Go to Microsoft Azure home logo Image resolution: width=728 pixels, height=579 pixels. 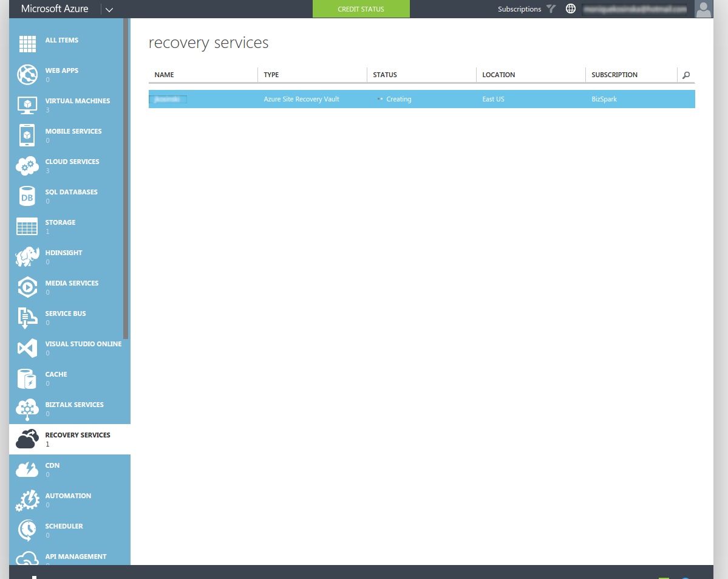tap(55, 9)
